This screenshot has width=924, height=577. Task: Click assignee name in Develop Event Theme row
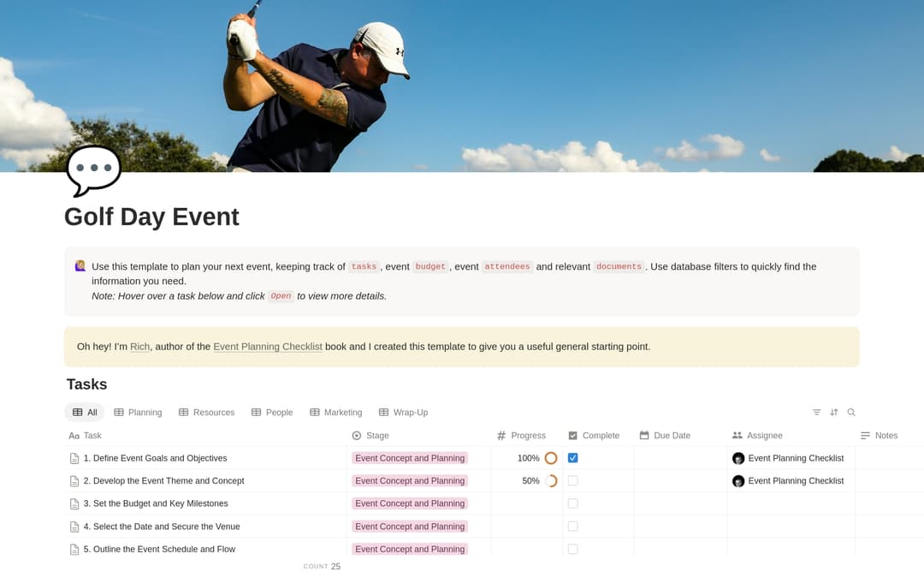pos(796,481)
